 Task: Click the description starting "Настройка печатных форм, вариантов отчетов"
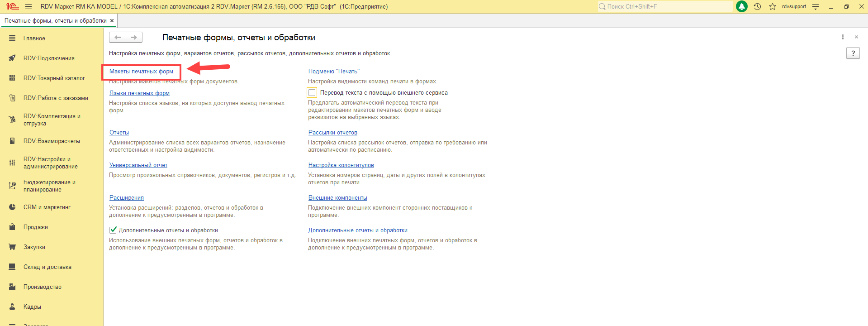pyautogui.click(x=250, y=53)
